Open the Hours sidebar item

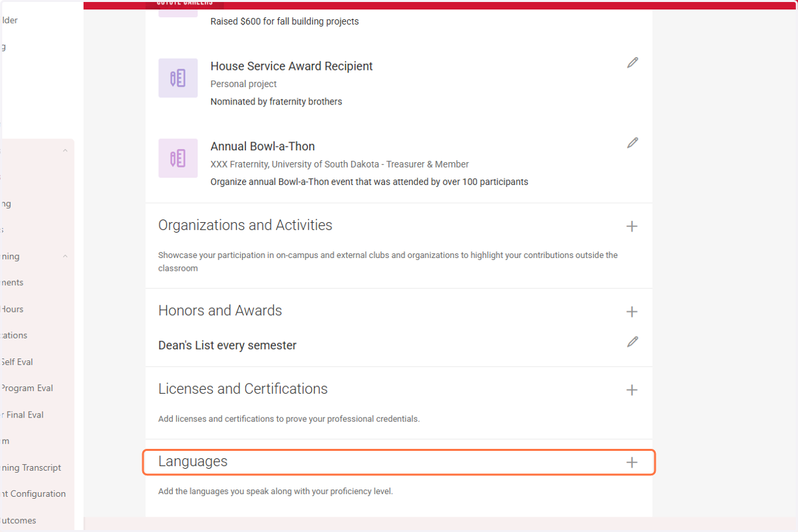coord(12,309)
